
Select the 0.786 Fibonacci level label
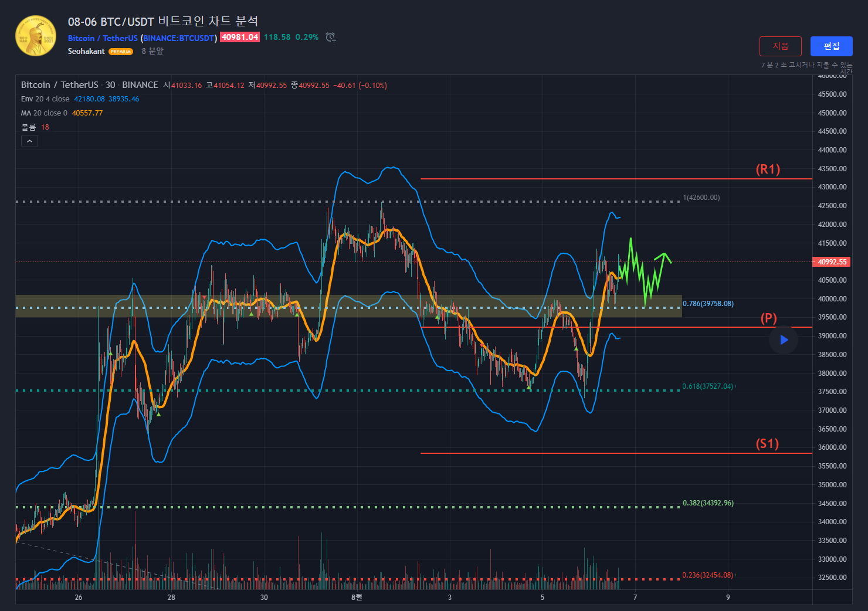pyautogui.click(x=708, y=304)
